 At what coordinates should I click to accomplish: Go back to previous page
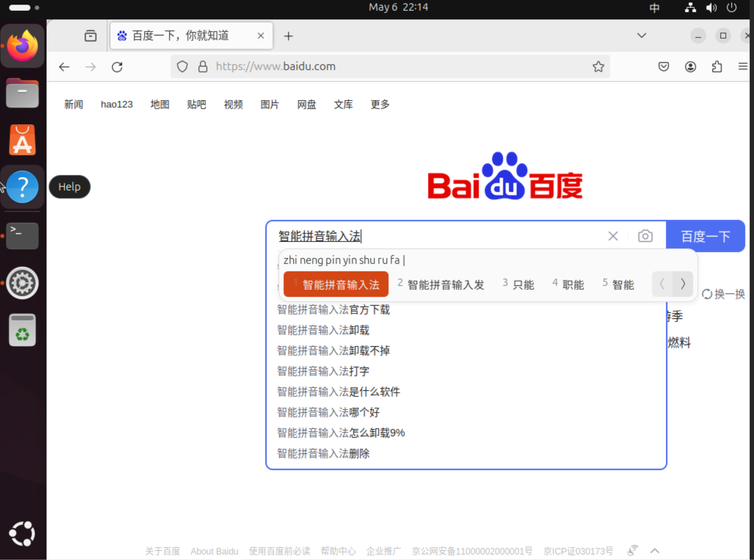(x=64, y=67)
